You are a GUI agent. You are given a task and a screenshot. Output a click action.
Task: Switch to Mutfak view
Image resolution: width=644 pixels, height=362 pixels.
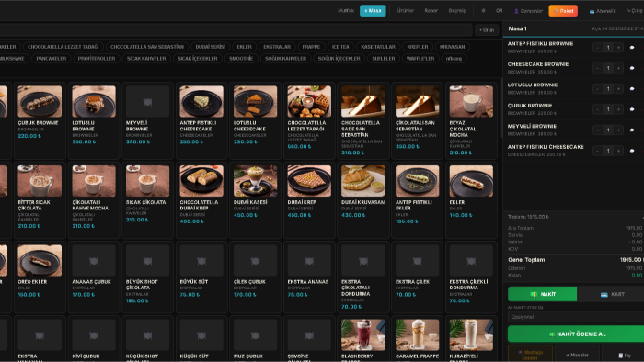(x=346, y=11)
